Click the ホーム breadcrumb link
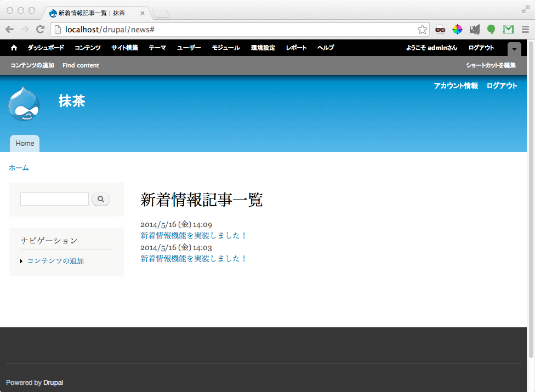This screenshot has width=535, height=392. 19,168
